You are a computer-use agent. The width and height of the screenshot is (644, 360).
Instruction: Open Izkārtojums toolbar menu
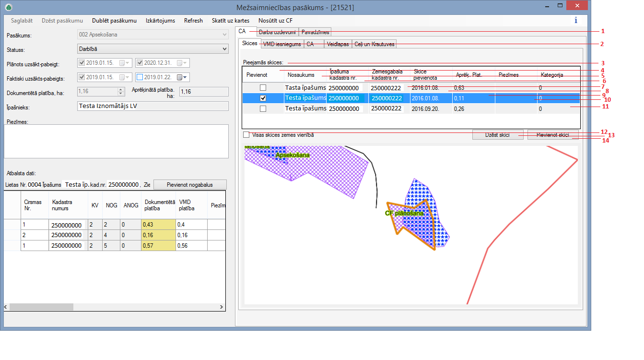click(160, 21)
